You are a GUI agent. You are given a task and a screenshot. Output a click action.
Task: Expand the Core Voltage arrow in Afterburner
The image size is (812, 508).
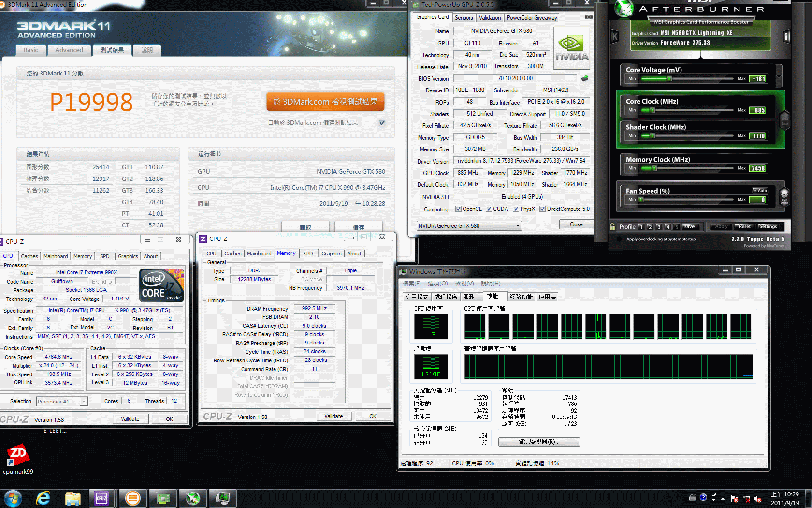point(779,77)
